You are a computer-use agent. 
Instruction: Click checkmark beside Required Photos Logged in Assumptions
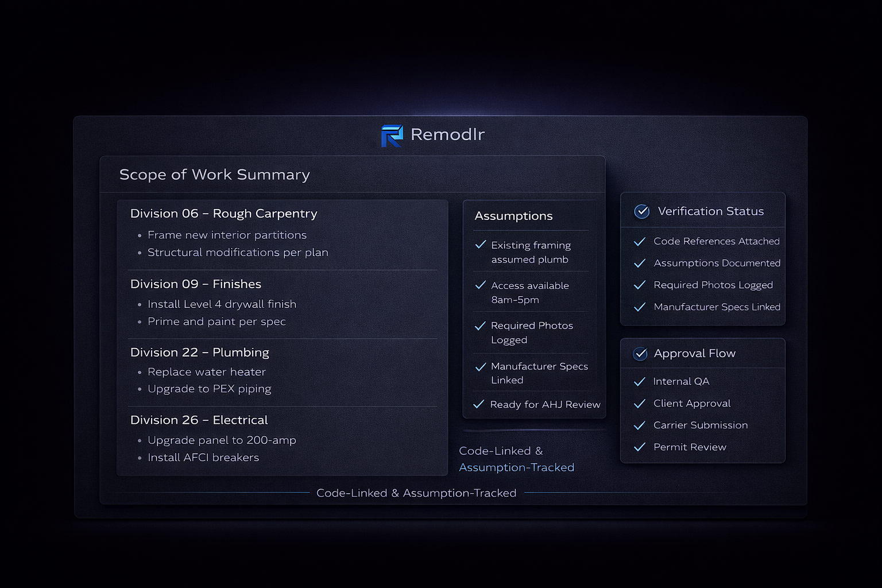(x=481, y=326)
